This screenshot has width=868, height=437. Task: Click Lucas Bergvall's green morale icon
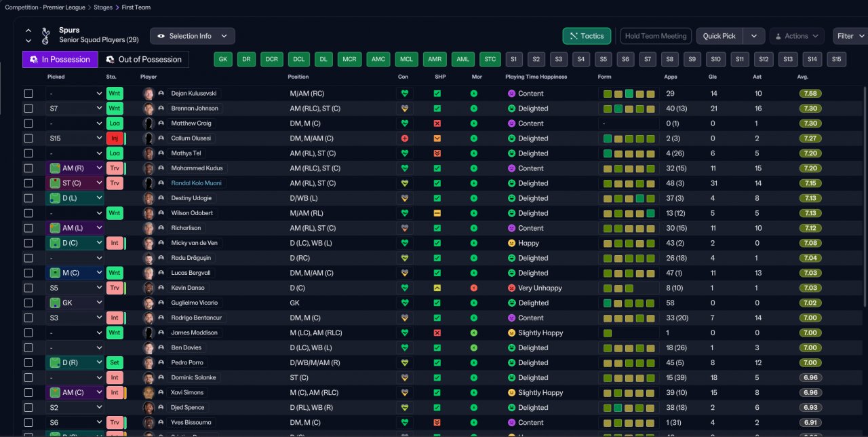pos(473,273)
